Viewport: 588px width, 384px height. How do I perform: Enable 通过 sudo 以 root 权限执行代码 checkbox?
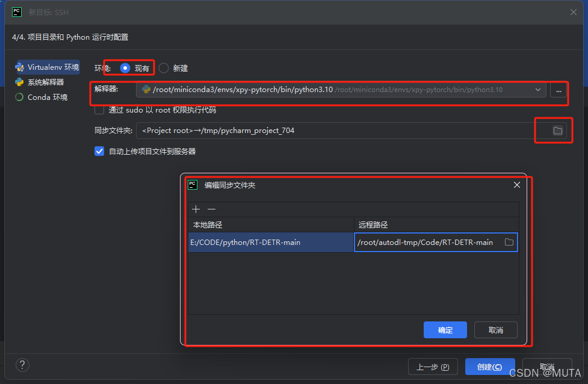pos(100,110)
